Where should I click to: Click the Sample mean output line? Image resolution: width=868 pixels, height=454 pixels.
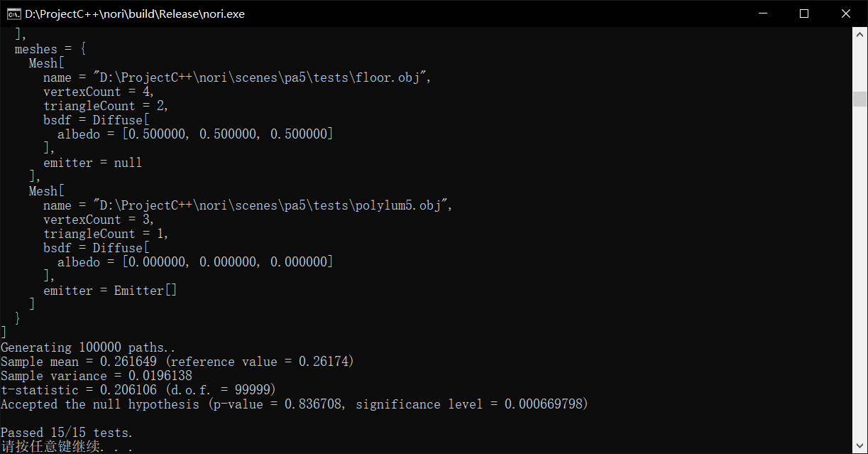(177, 362)
